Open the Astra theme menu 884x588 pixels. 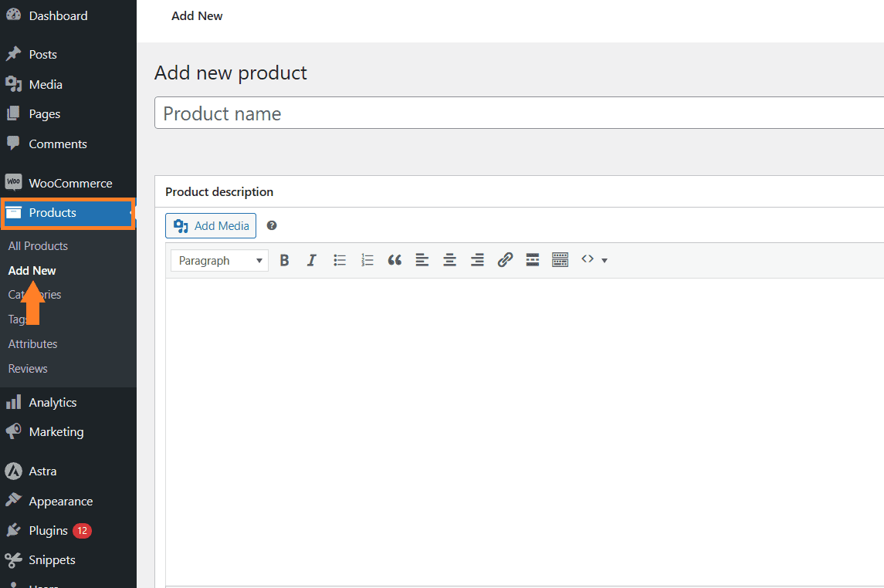pos(68,471)
